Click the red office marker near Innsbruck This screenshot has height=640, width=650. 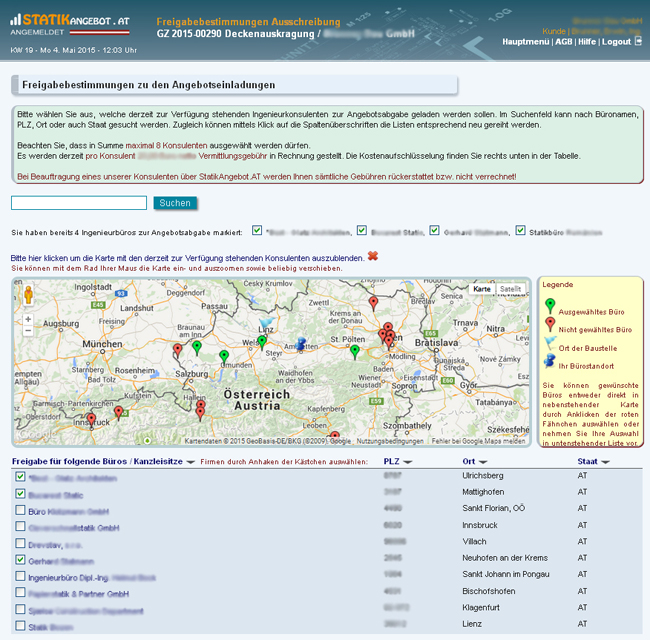click(x=91, y=419)
